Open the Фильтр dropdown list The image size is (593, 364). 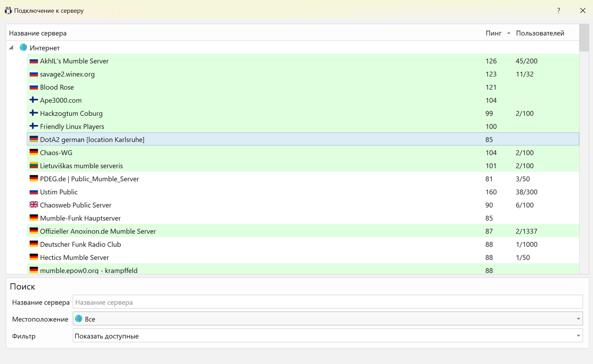[x=327, y=335]
